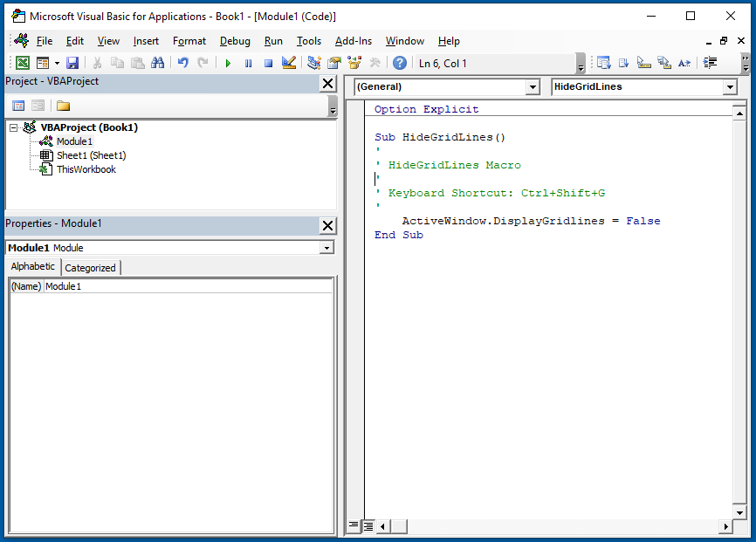Open the General procedure dropdown
756x542 pixels.
pos(533,86)
